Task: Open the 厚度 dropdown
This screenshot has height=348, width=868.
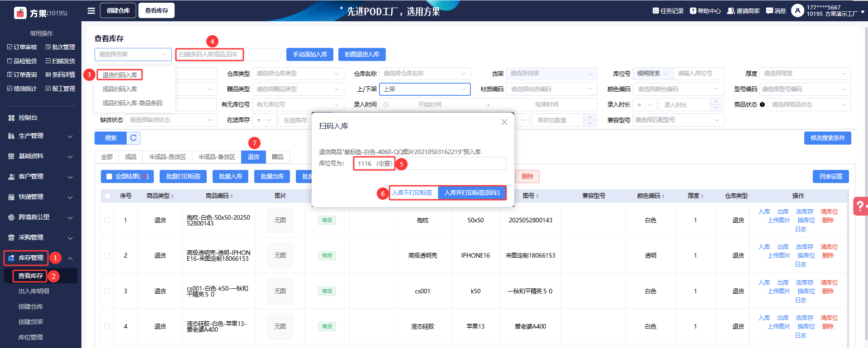Action: (805, 74)
